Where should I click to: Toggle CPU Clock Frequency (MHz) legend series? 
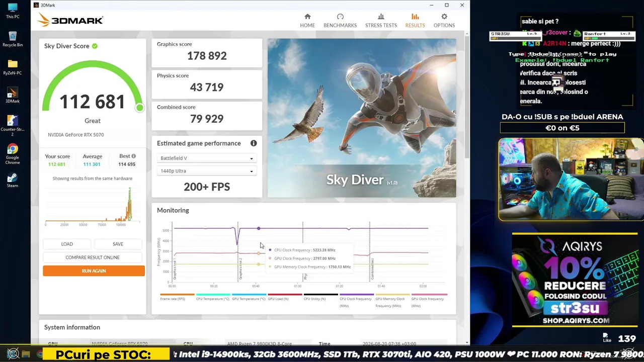tap(356, 302)
